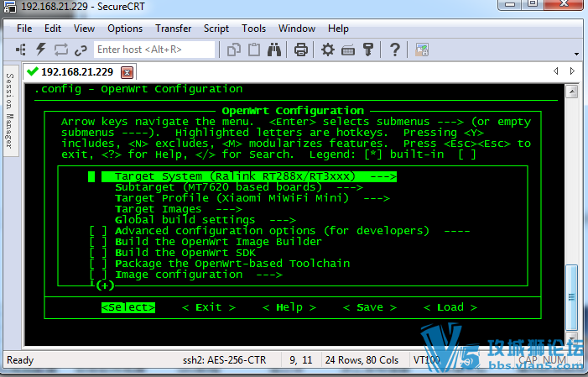This screenshot has width=588, height=377.
Task: Click the Print icon in toolbar
Action: click(x=301, y=50)
